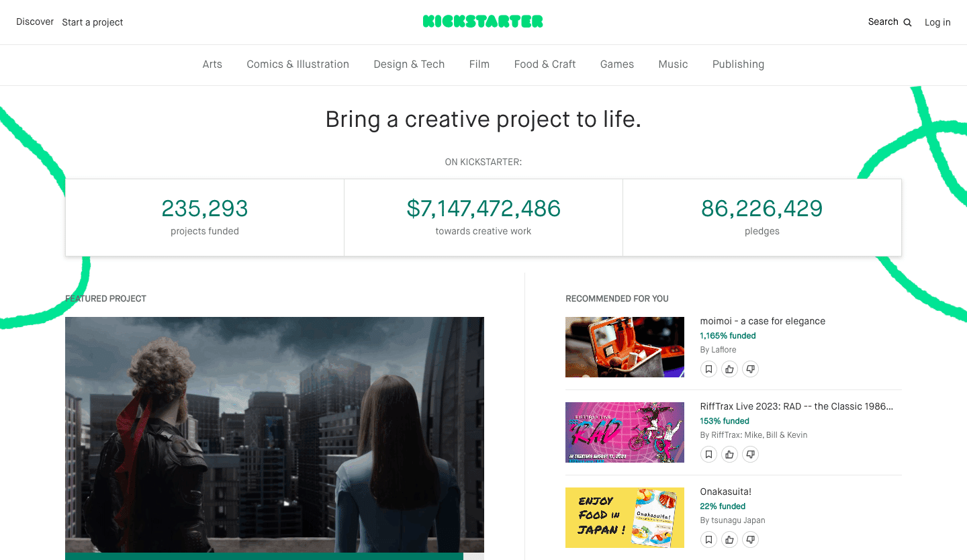Click the 'RECOMMENDED FOR YOU' label

click(617, 299)
